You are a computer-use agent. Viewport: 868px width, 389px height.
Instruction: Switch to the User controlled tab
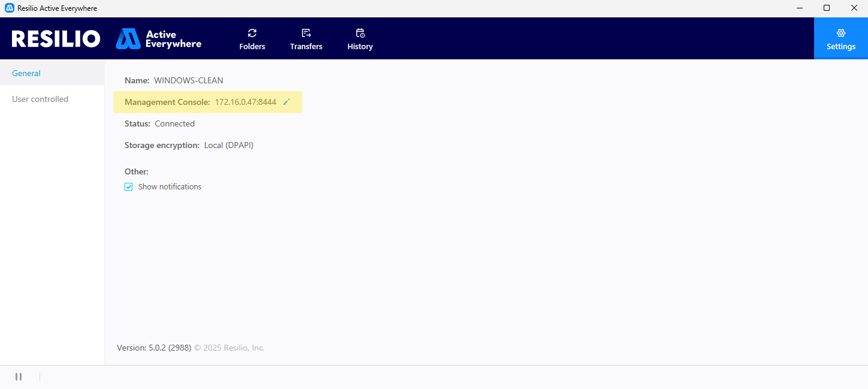point(40,99)
